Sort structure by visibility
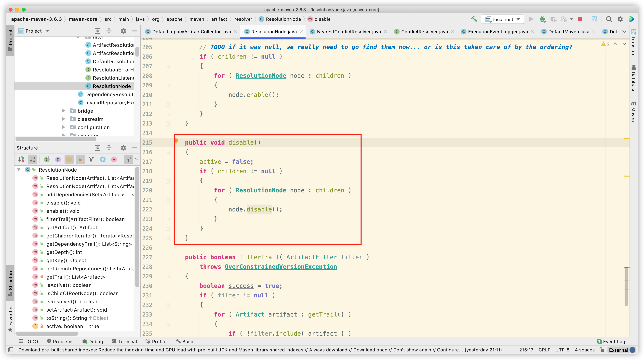The height and width of the screenshot is (360, 644). (21, 159)
